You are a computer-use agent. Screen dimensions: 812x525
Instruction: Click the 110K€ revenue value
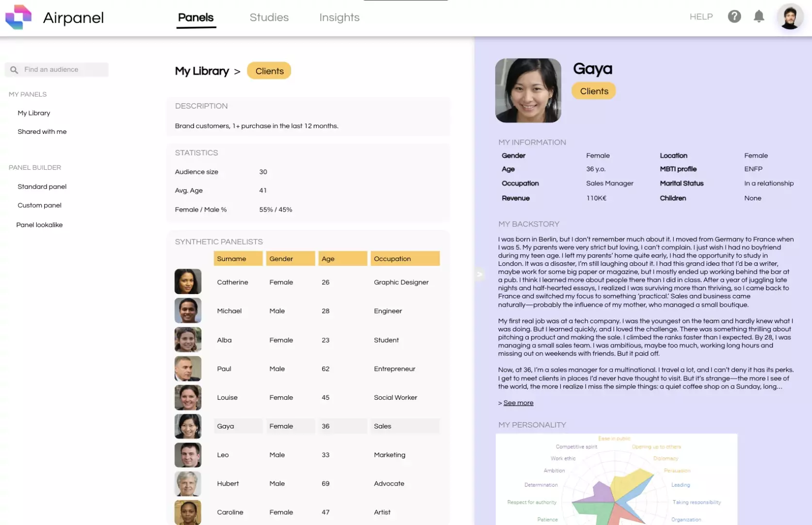[596, 198]
